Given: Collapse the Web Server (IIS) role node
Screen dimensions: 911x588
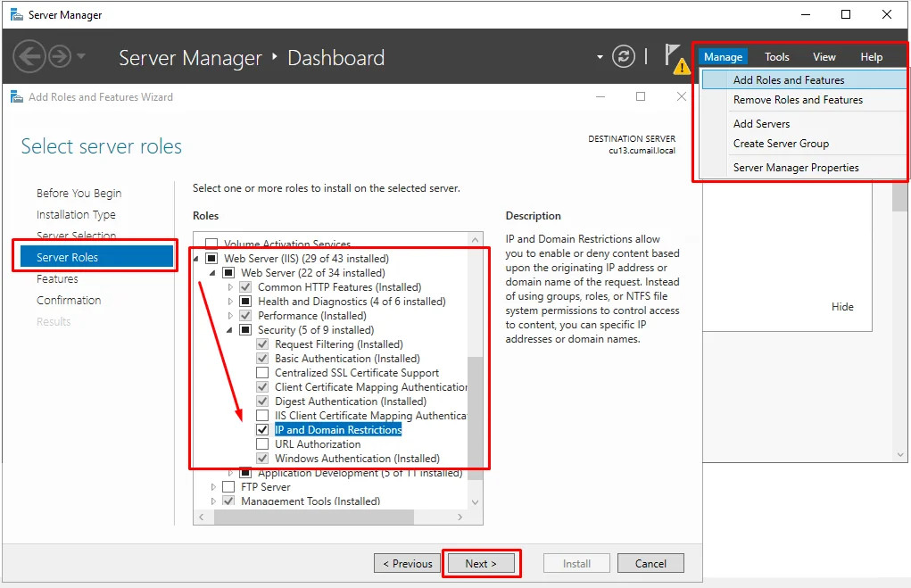Looking at the screenshot, I should pyautogui.click(x=195, y=259).
